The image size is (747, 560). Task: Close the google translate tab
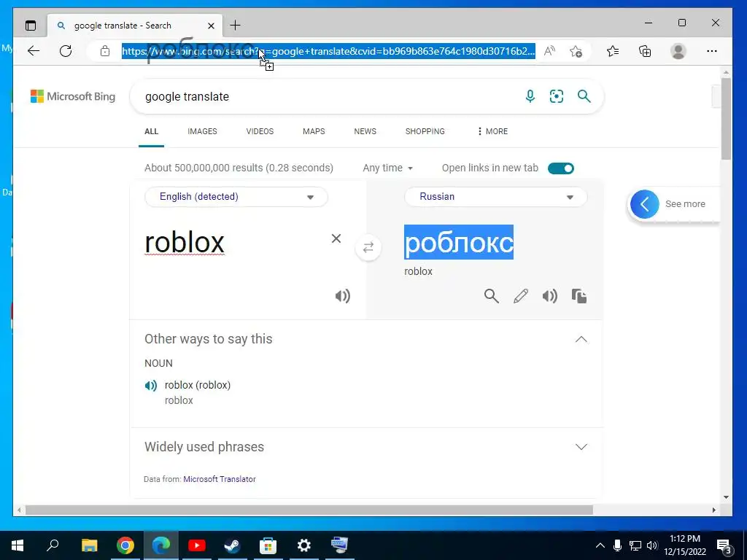(211, 26)
